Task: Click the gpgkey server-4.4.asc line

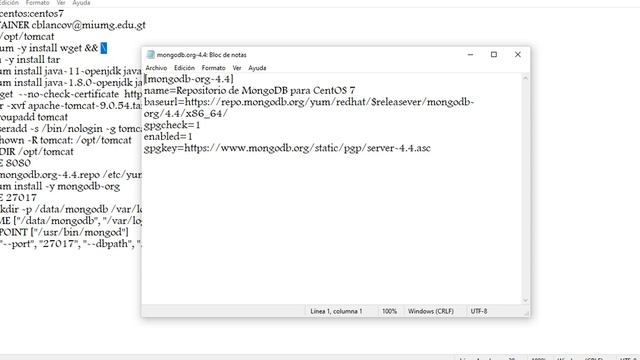Action: click(287, 148)
